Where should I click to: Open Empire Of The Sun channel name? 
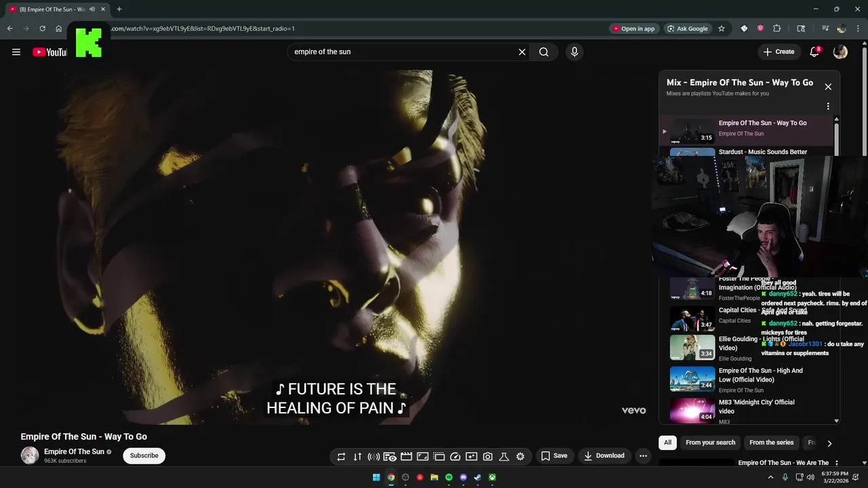74,451
